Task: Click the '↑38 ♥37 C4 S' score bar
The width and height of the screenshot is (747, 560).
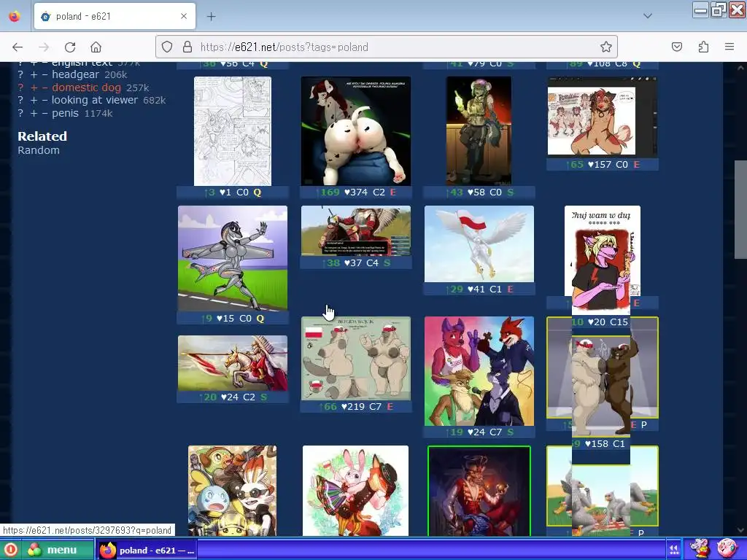Action: (x=356, y=262)
